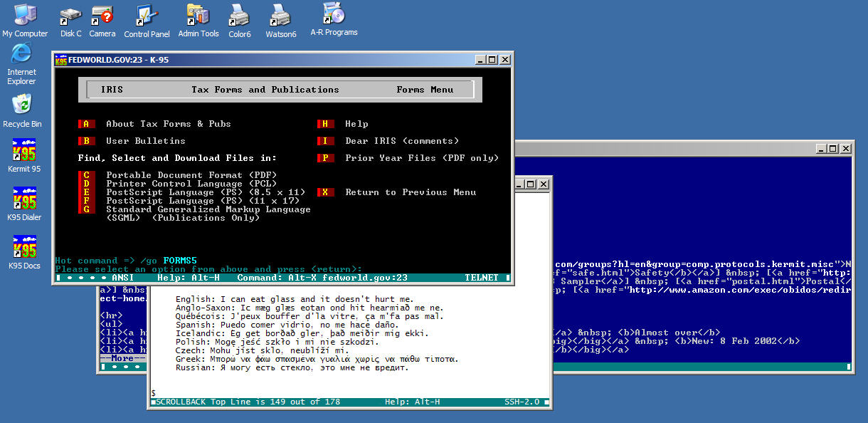Open the Admin Tools folder icon
The image size is (868, 423).
coord(198,16)
